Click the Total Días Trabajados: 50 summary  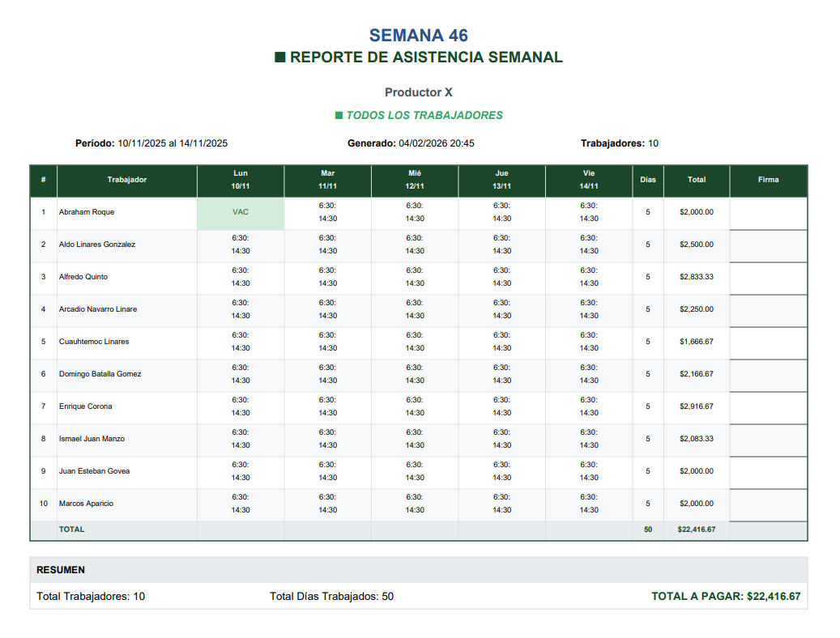pyautogui.click(x=331, y=596)
